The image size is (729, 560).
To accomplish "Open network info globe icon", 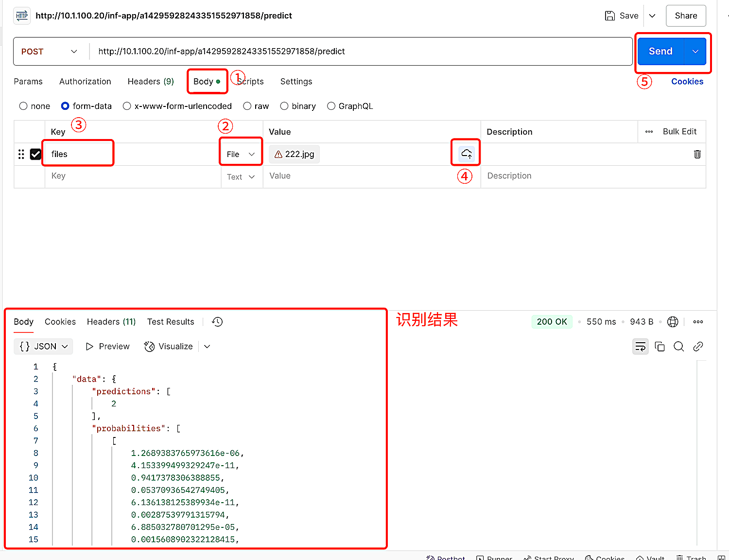I will click(x=673, y=322).
